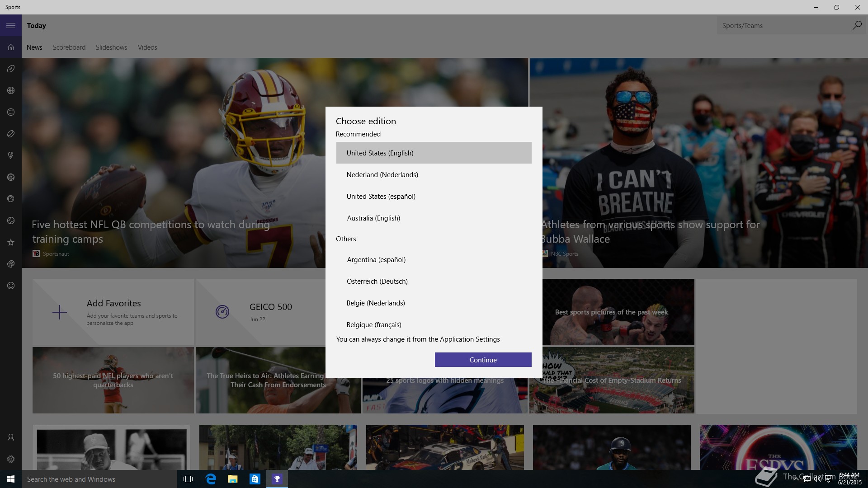Open the volume control in tray
This screenshot has height=488, width=868.
[817, 479]
